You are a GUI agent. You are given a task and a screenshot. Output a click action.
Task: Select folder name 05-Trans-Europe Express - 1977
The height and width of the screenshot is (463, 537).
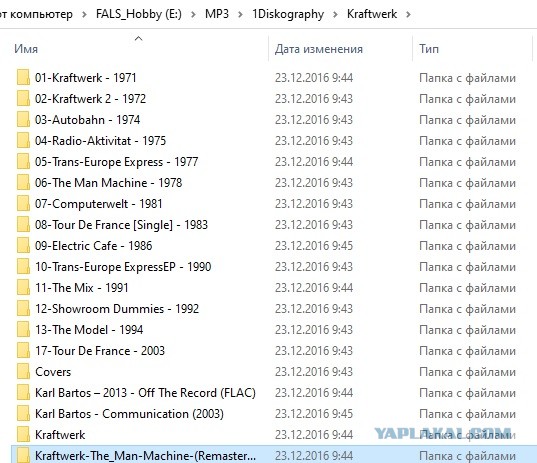[116, 162]
